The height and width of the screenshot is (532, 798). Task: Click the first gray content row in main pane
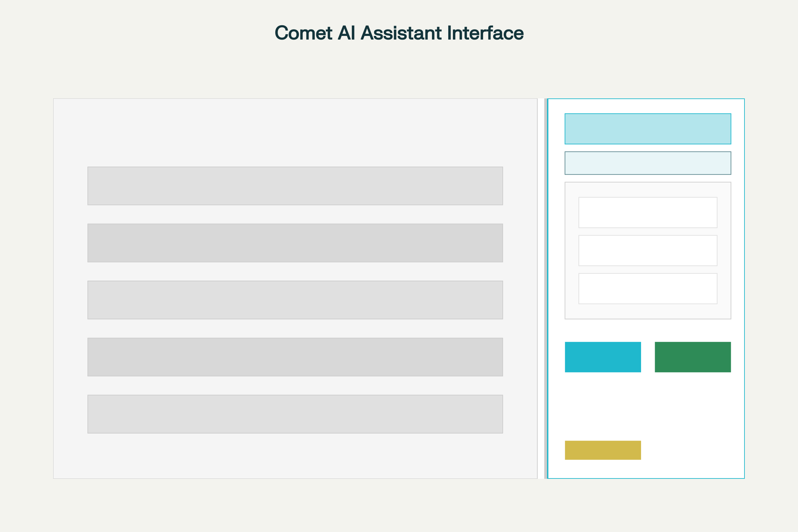[x=295, y=186]
